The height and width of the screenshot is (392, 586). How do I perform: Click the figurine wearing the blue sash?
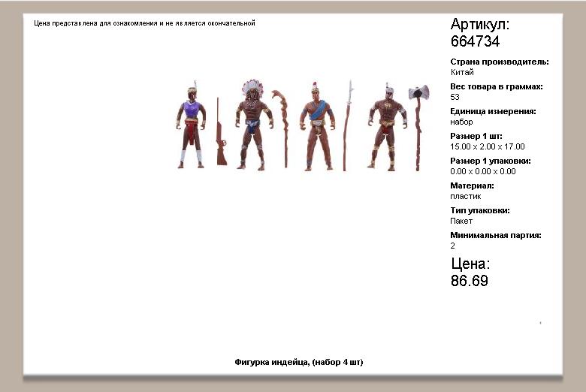(317, 126)
